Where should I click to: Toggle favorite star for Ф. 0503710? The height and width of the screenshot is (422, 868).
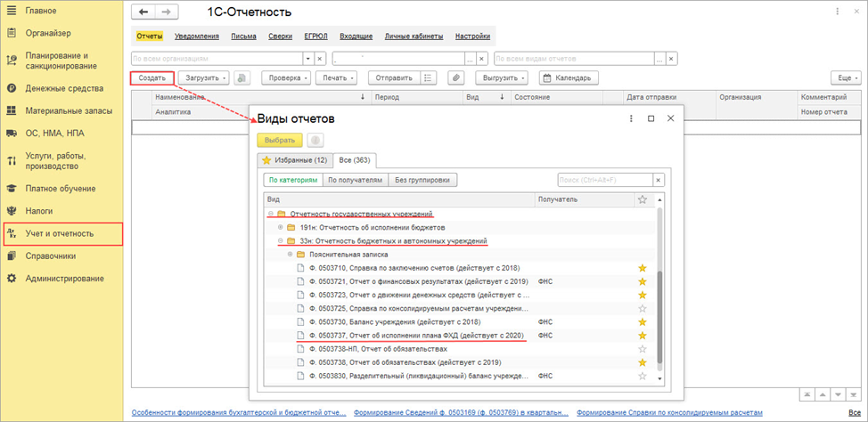[x=643, y=268]
